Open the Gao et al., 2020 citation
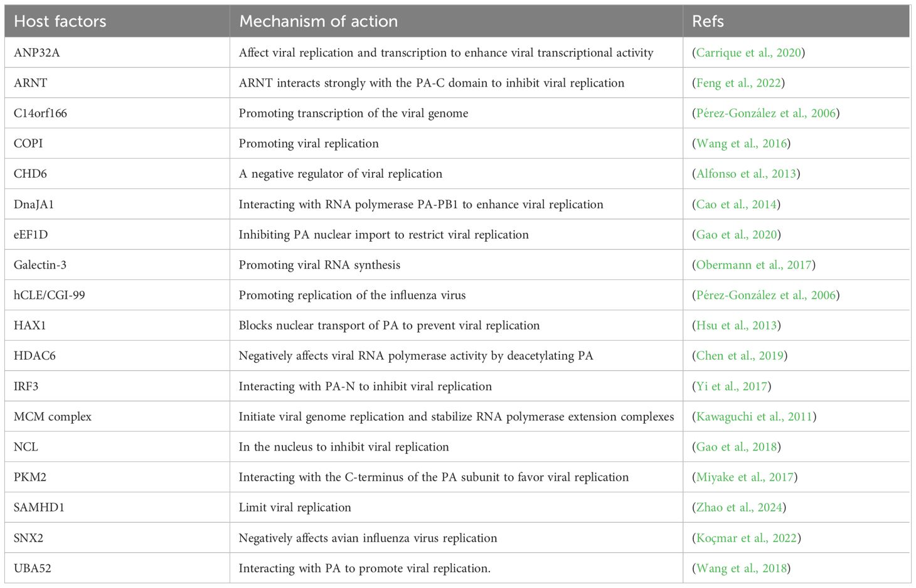The width and height of the screenshot is (916, 588). (x=737, y=235)
